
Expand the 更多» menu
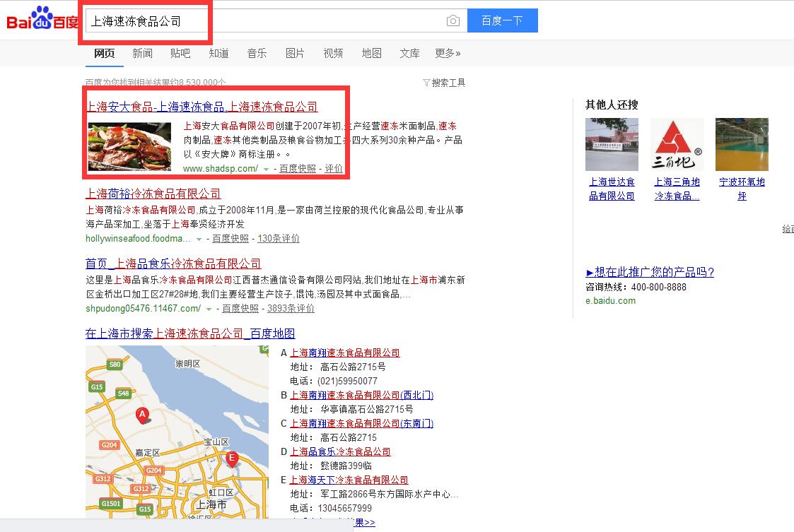(x=448, y=53)
